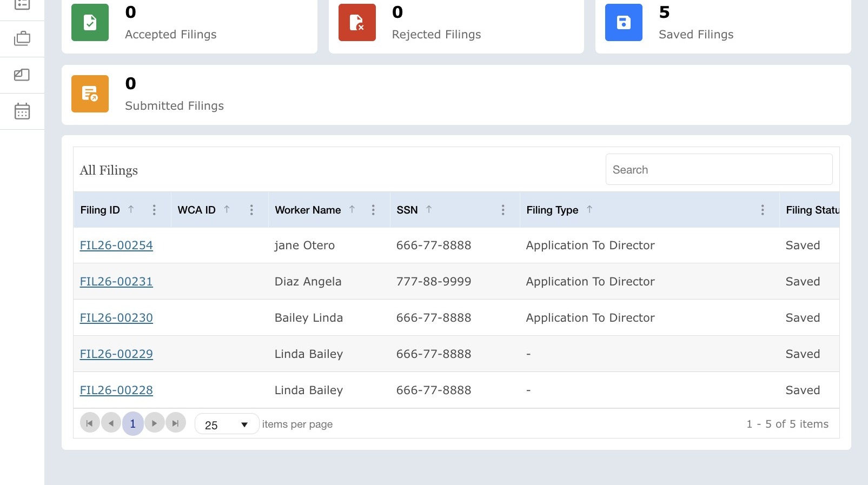868x485 pixels.
Task: Open filing FIL26-00228
Action: 116,390
